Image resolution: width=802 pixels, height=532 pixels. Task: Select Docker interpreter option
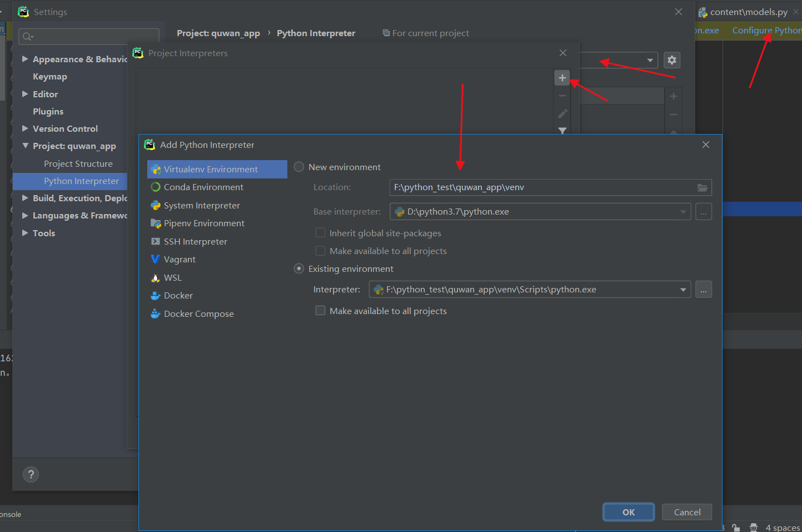pos(178,295)
